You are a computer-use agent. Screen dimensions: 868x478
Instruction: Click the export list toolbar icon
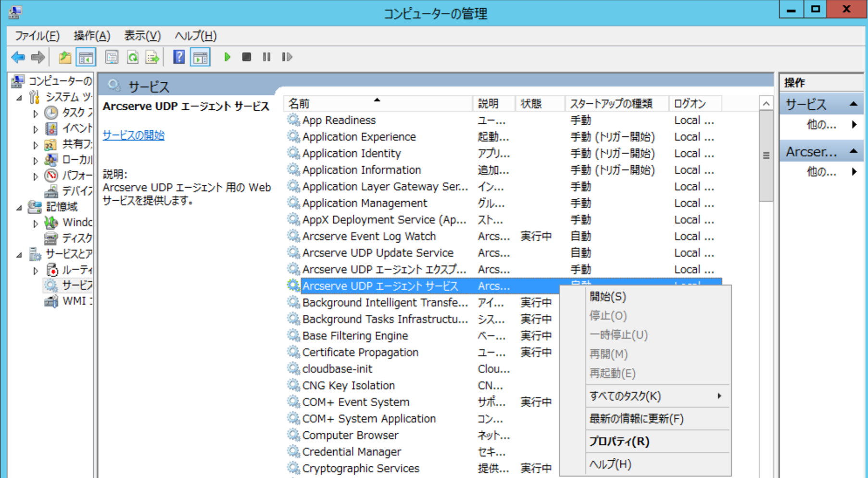point(152,57)
